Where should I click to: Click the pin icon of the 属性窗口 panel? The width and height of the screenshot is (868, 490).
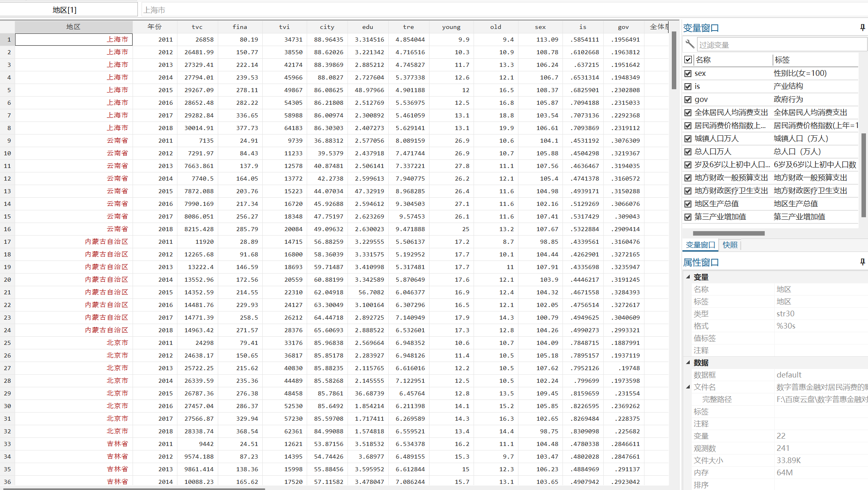[x=862, y=262]
